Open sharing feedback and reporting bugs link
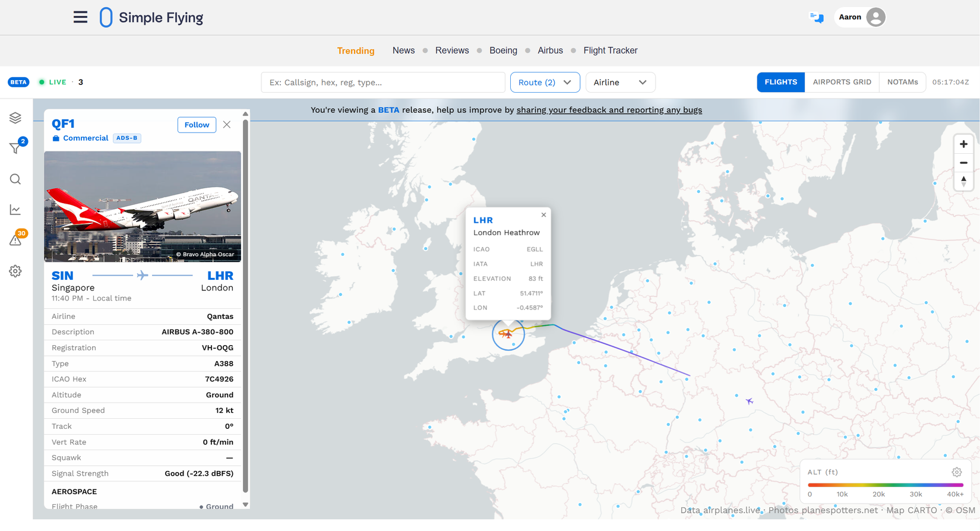The width and height of the screenshot is (980, 531). 609,110
